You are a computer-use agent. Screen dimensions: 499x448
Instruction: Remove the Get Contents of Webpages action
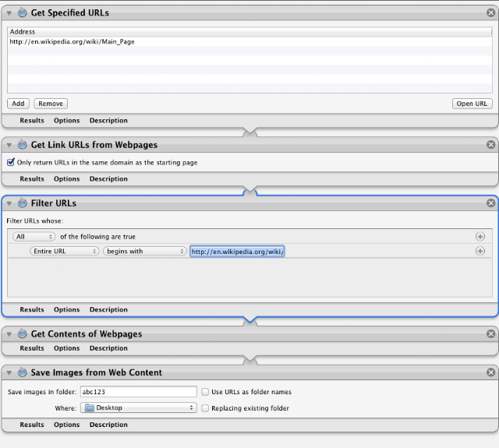coord(490,333)
